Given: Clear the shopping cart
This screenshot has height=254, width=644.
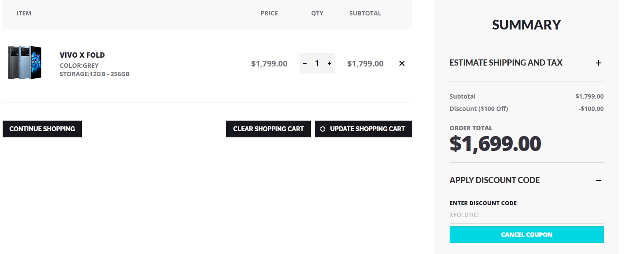Looking at the screenshot, I should tap(268, 129).
